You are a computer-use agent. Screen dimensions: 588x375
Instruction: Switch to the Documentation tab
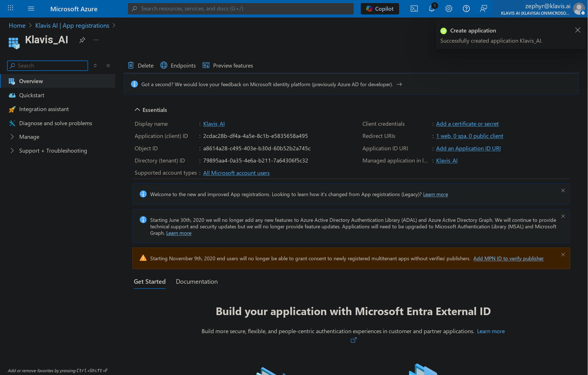(x=197, y=281)
